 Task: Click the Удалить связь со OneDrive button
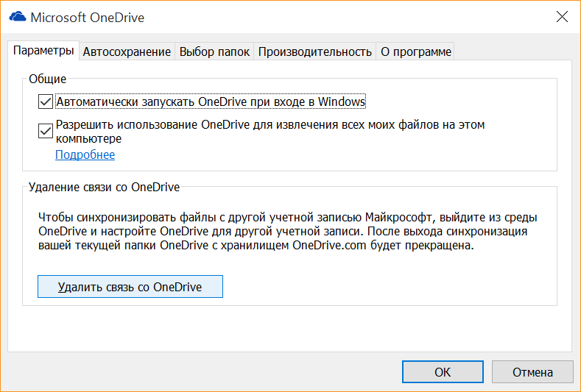130,287
